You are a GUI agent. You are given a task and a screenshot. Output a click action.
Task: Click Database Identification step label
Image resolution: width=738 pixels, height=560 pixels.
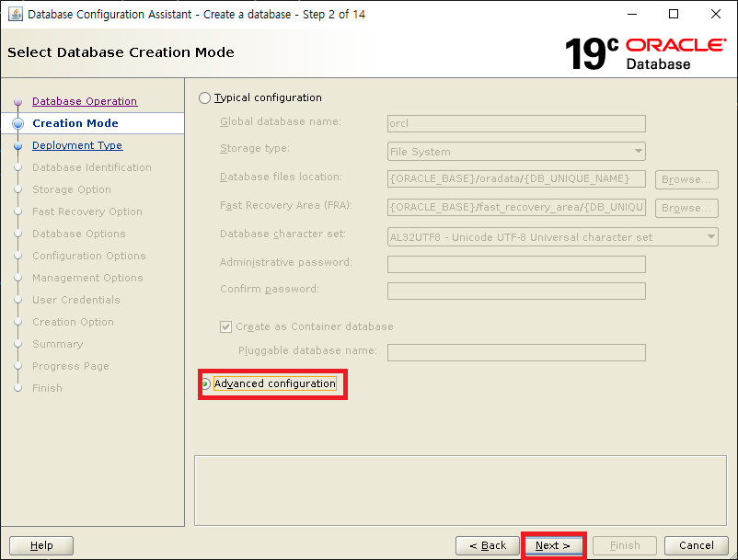coord(92,167)
